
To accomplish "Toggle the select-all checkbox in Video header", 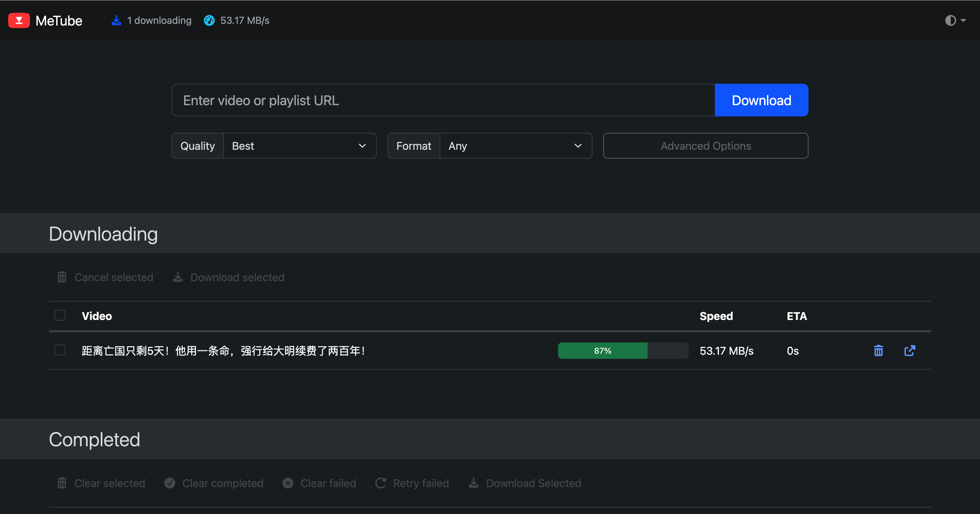I will [x=60, y=315].
